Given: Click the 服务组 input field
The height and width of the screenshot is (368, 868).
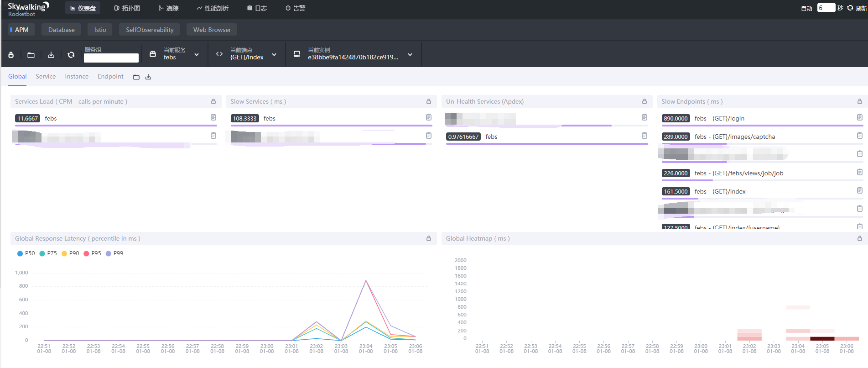Looking at the screenshot, I should coord(111,58).
